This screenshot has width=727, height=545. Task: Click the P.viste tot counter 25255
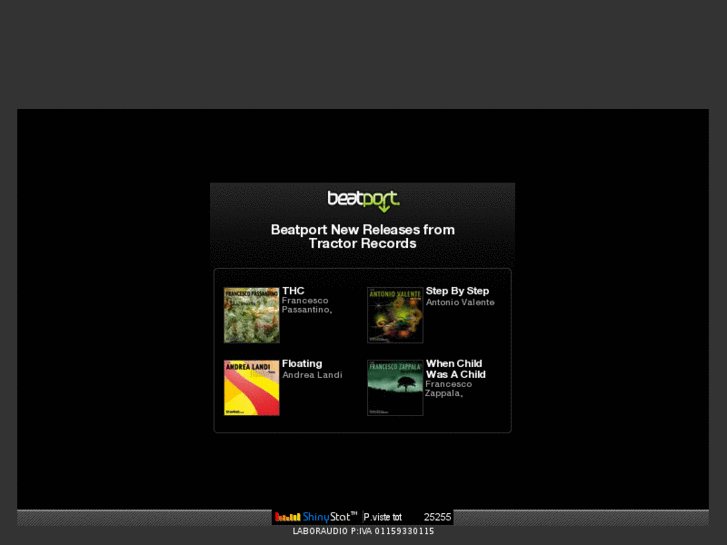pos(408,517)
